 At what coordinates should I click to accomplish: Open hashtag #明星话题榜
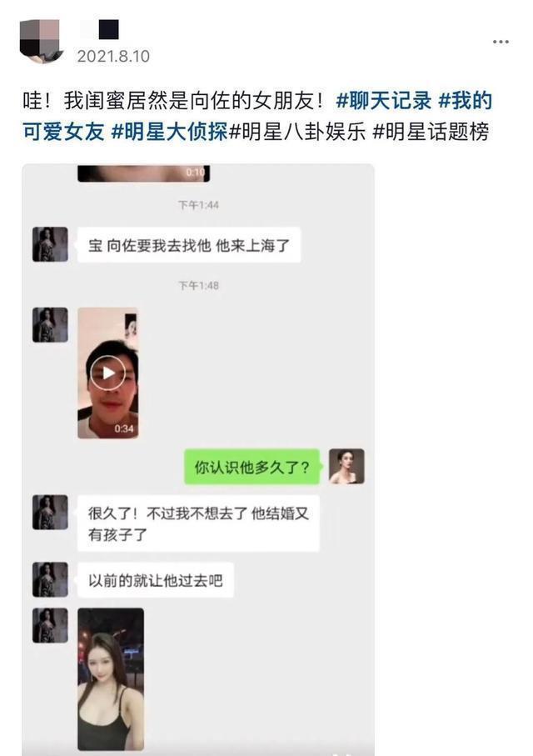(x=431, y=131)
